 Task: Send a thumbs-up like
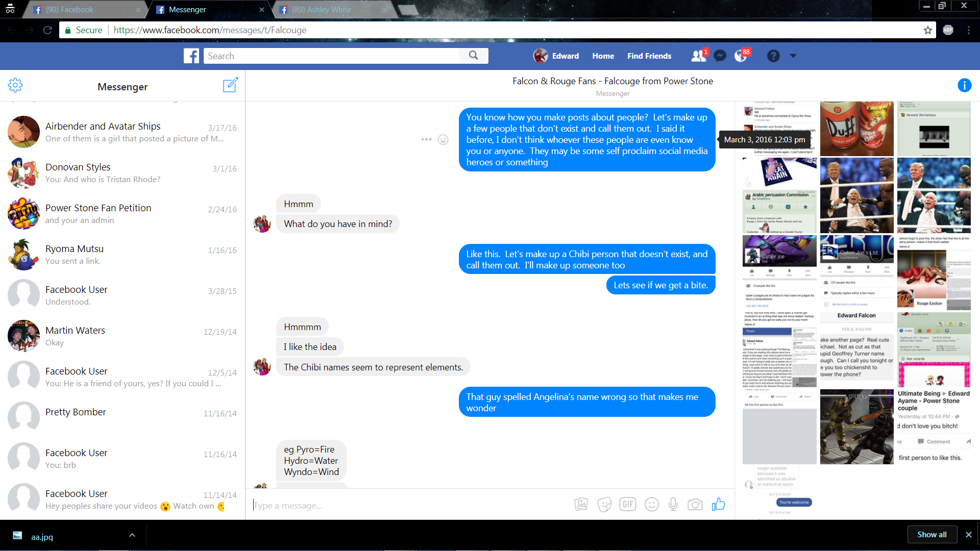718,504
